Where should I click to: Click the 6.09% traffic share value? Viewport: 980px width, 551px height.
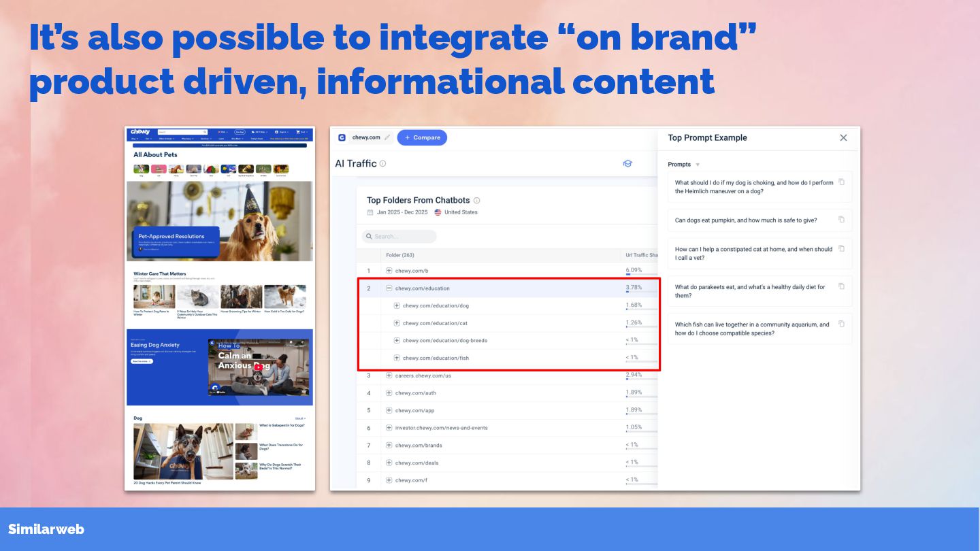click(x=634, y=270)
